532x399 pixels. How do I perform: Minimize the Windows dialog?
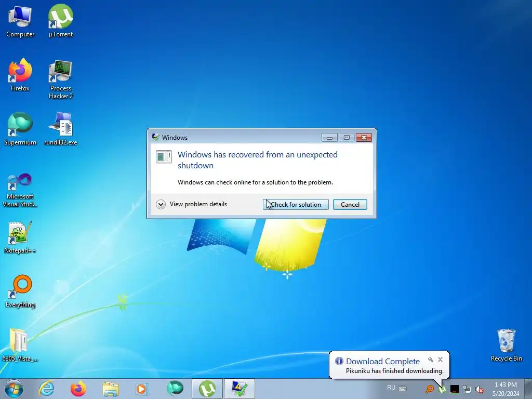click(x=329, y=137)
